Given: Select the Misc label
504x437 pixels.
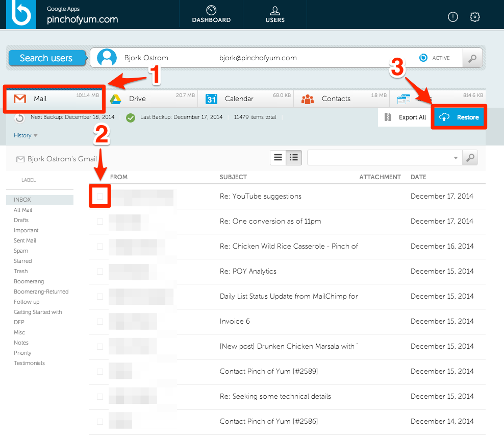Looking at the screenshot, I should pyautogui.click(x=19, y=332).
